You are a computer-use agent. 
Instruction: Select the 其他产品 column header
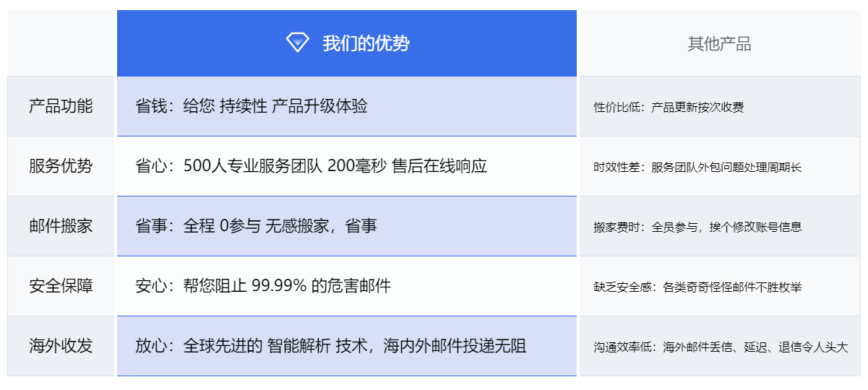click(x=719, y=44)
